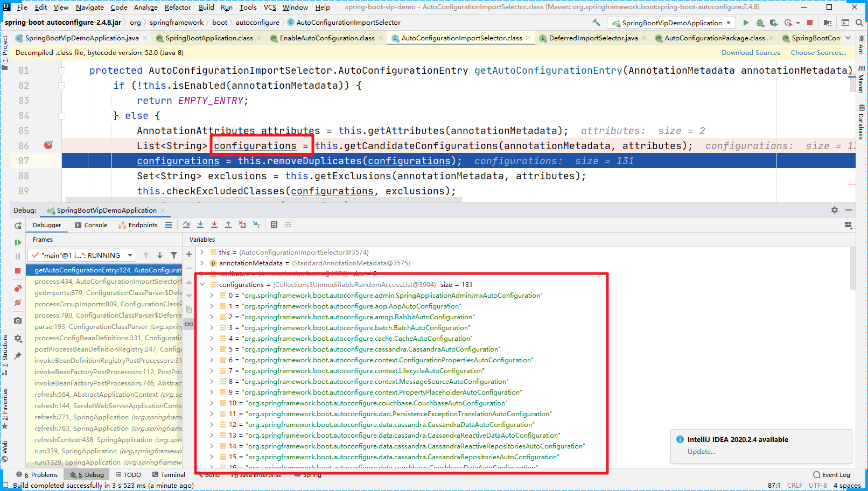Open the Navigate menu
This screenshot has height=491, width=868.
tap(89, 7)
